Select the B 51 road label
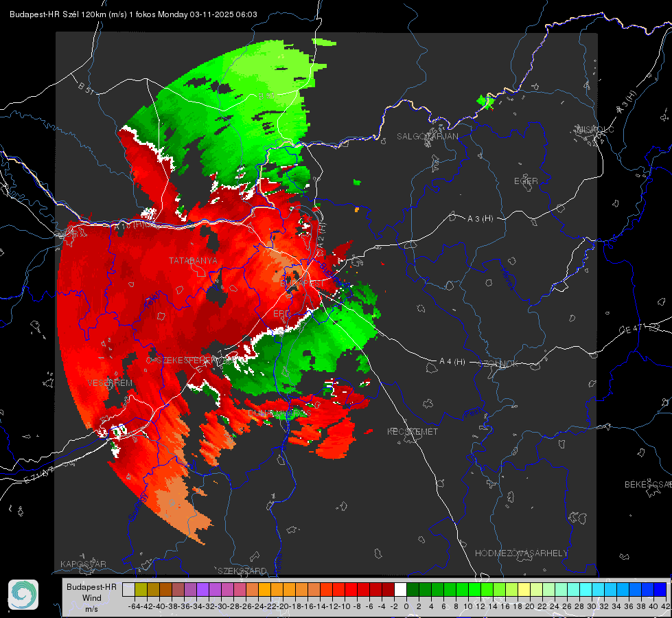Image resolution: width=672 pixels, height=618 pixels. [86, 87]
